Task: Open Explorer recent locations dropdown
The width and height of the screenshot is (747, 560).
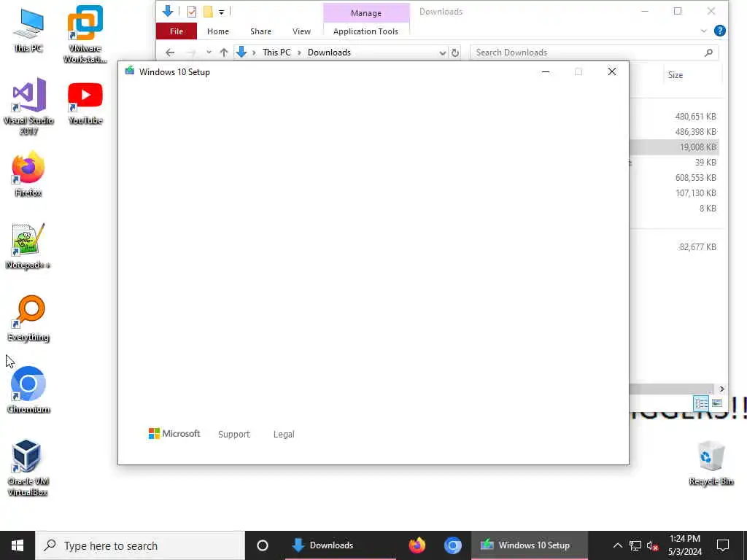Action: click(209, 52)
